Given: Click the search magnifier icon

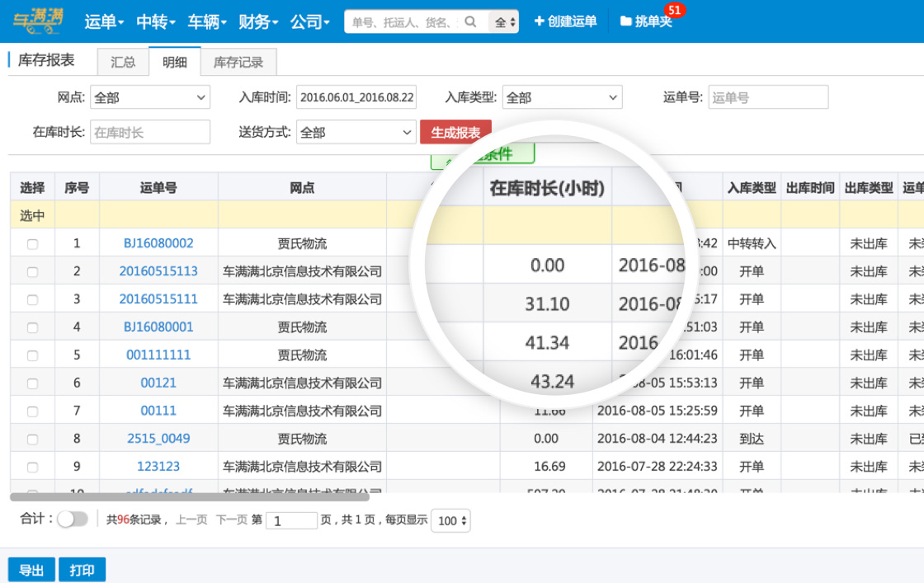Looking at the screenshot, I should 471,22.
